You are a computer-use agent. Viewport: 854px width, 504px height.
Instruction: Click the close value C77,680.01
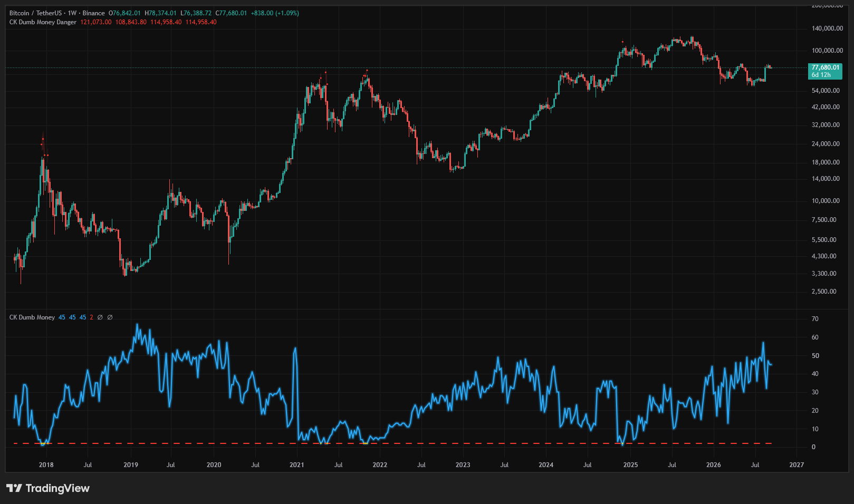[231, 13]
